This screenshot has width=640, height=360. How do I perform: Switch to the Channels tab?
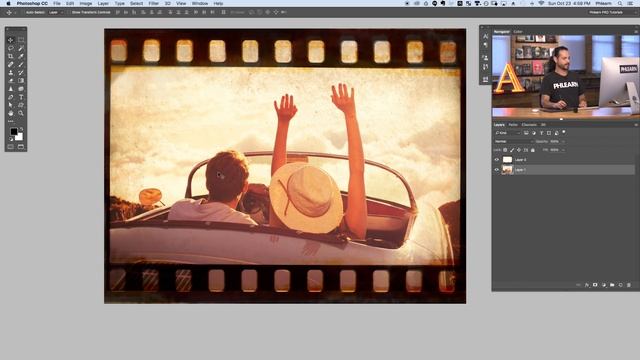pyautogui.click(x=529, y=124)
